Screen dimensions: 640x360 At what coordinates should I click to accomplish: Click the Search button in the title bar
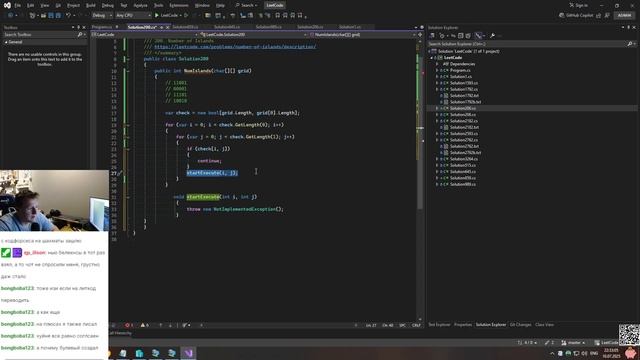coord(246,5)
